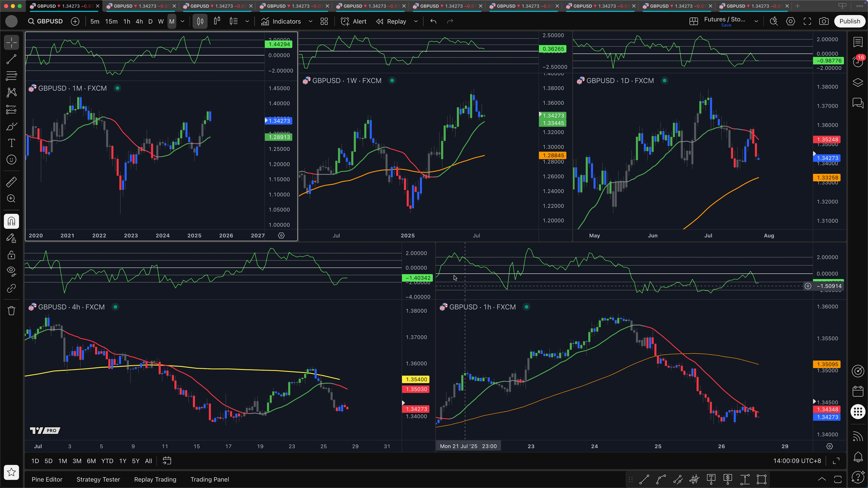The width and height of the screenshot is (868, 488).
Task: Select the W weekly timeframe
Action: click(x=161, y=21)
